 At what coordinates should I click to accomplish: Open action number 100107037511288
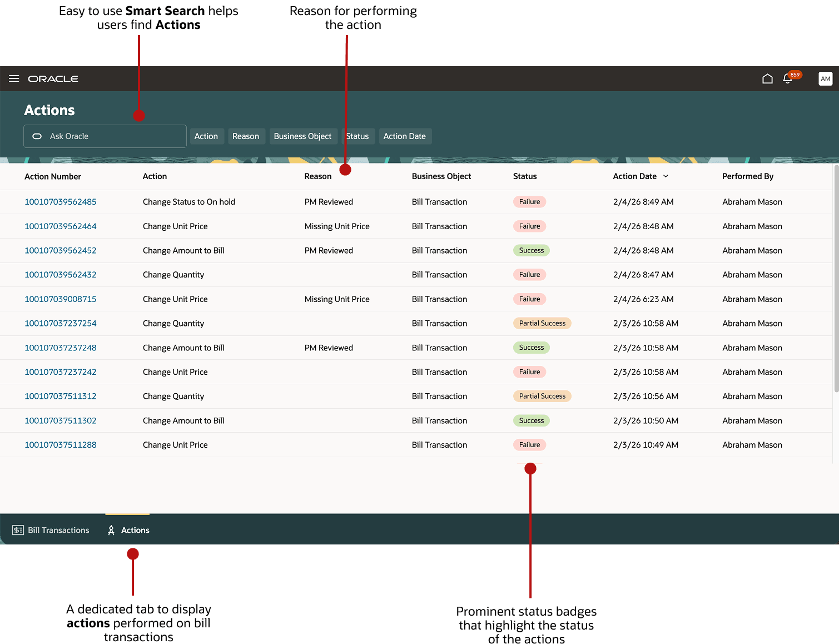(60, 444)
